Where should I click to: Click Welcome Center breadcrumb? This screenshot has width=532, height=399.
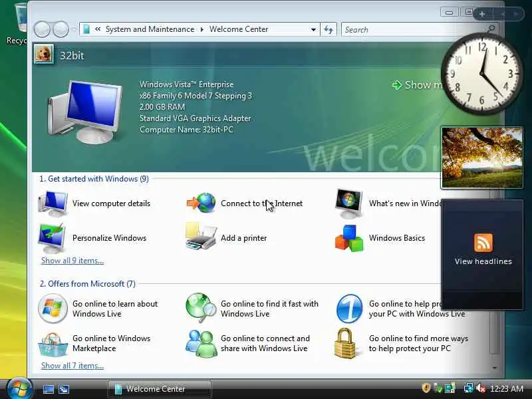pyautogui.click(x=239, y=29)
